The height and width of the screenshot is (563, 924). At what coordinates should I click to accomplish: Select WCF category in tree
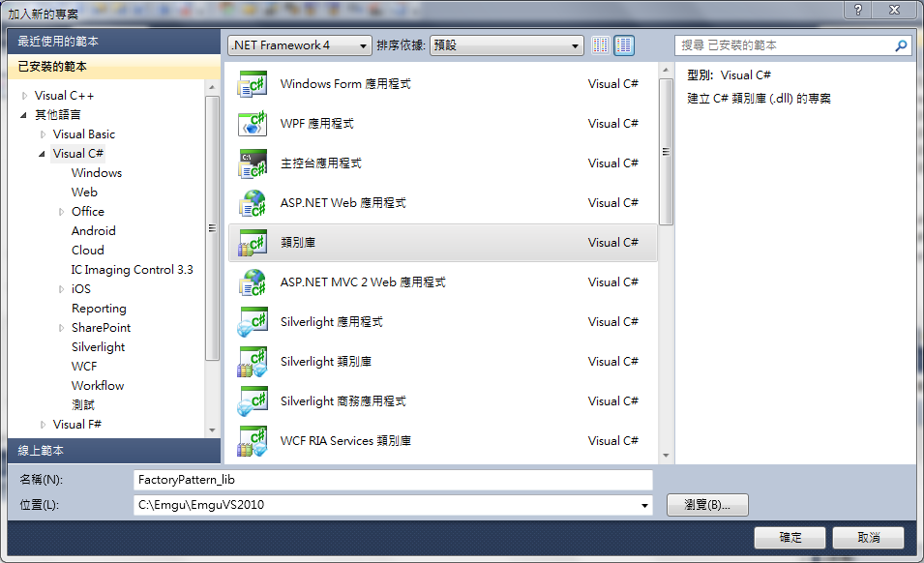point(83,367)
